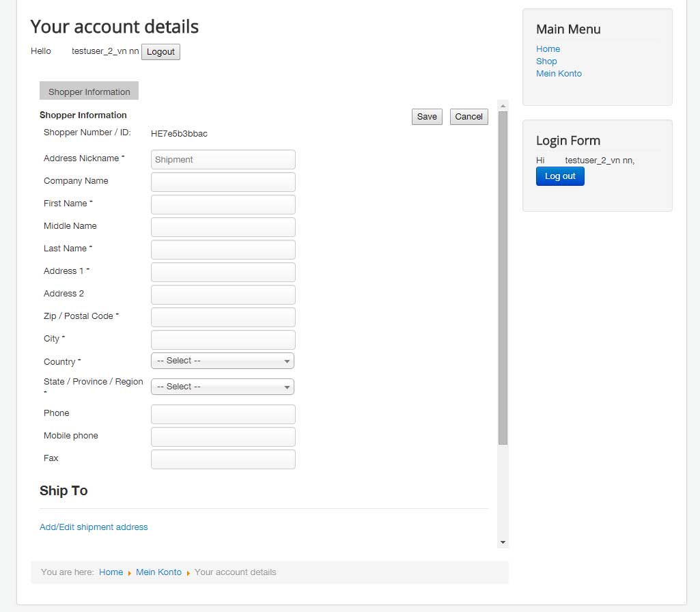This screenshot has height=612, width=700.
Task: Open Shop from the Main Menu
Action: click(546, 61)
